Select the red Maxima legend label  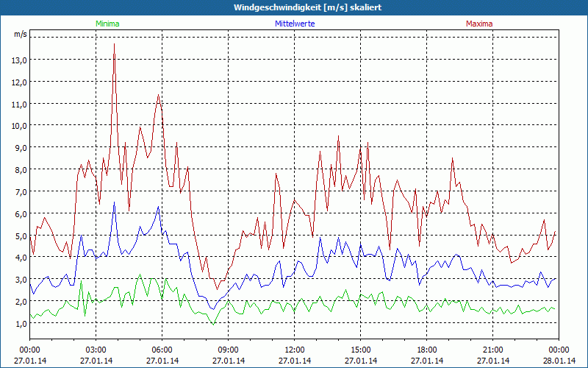[479, 24]
